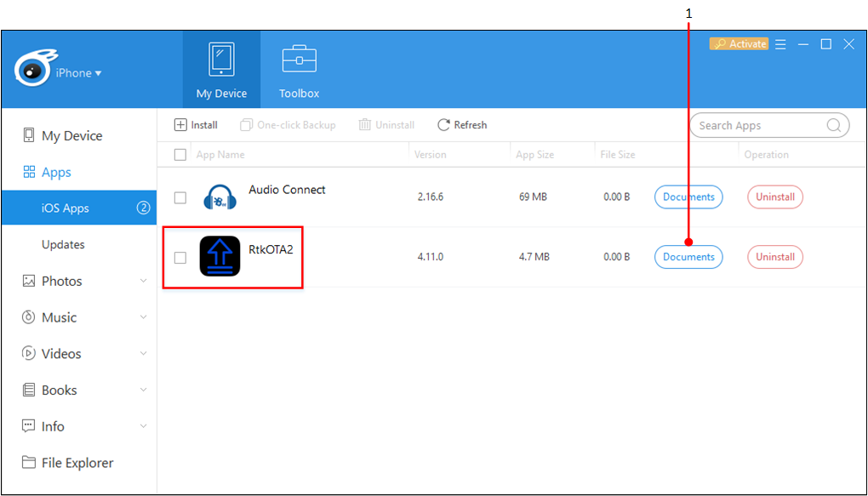The width and height of the screenshot is (868, 496).
Task: Click the 69 MB size cell
Action: [533, 197]
